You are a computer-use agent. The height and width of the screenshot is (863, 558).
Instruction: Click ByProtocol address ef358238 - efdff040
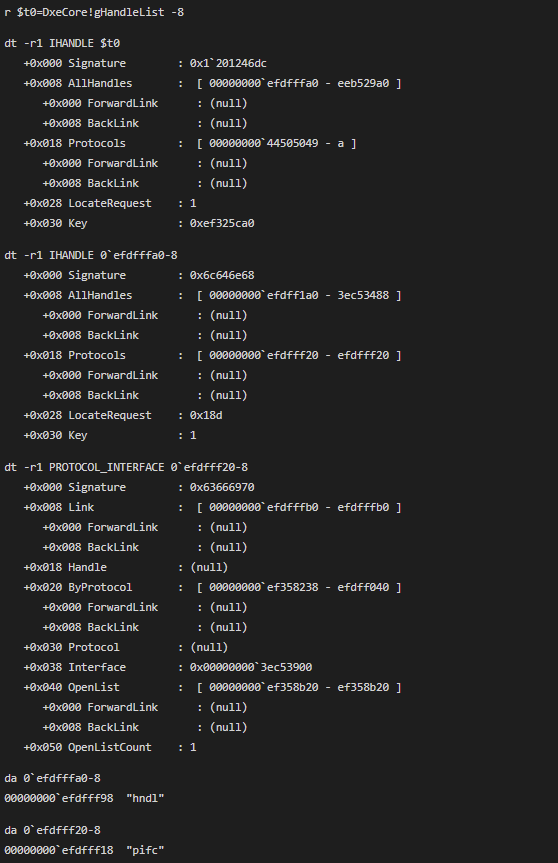pos(299,587)
